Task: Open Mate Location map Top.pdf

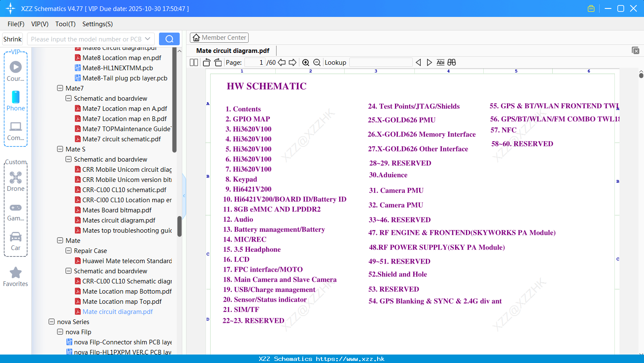Action: (122, 302)
